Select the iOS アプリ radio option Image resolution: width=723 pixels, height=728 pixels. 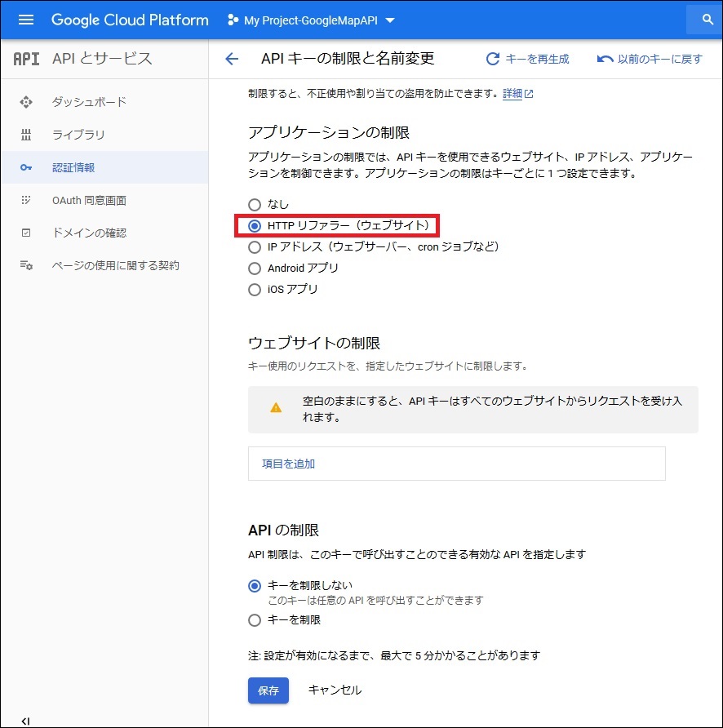255,290
